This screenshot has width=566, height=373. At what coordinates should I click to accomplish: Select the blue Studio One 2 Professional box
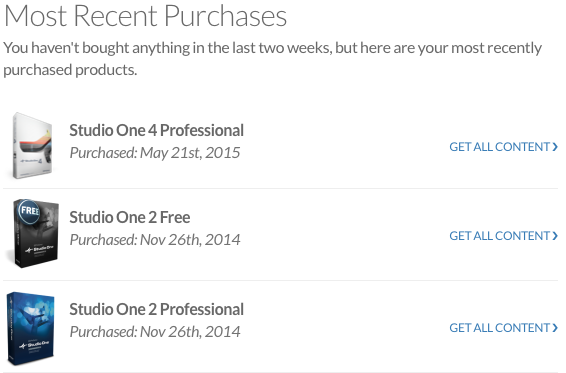tap(31, 328)
